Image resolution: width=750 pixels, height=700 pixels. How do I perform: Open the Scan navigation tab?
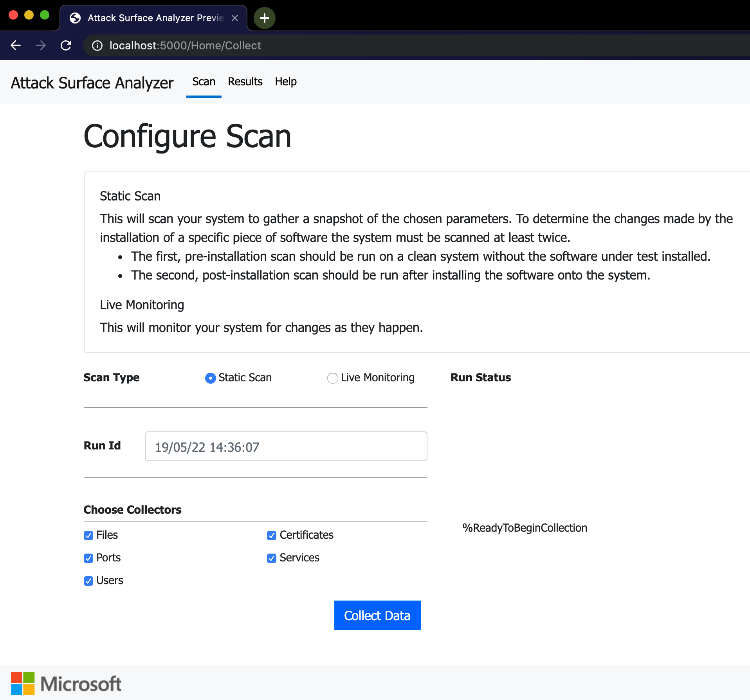click(204, 82)
